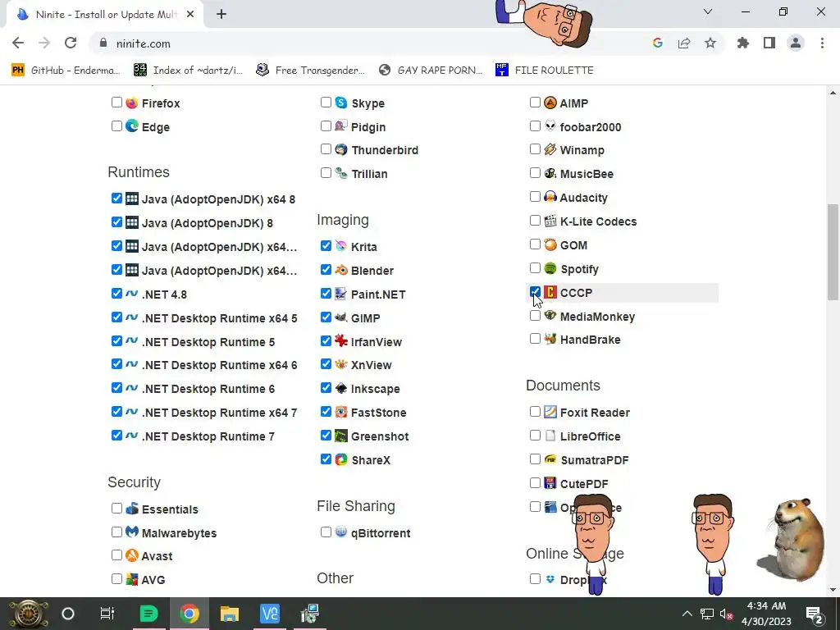The image size is (840, 630).
Task: Open the Chrome extensions puzzle icon
Action: pyautogui.click(x=743, y=43)
